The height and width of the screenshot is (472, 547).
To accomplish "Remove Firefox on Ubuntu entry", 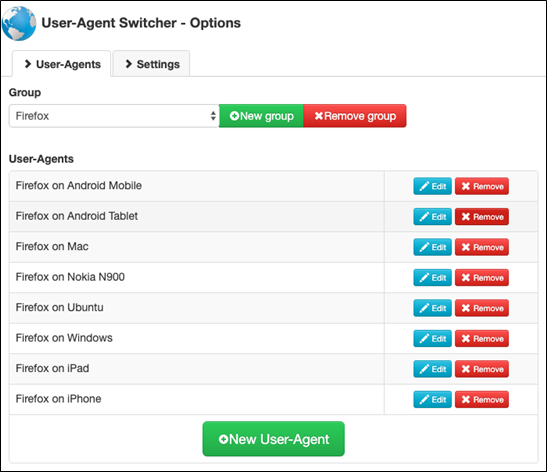I will [x=482, y=308].
